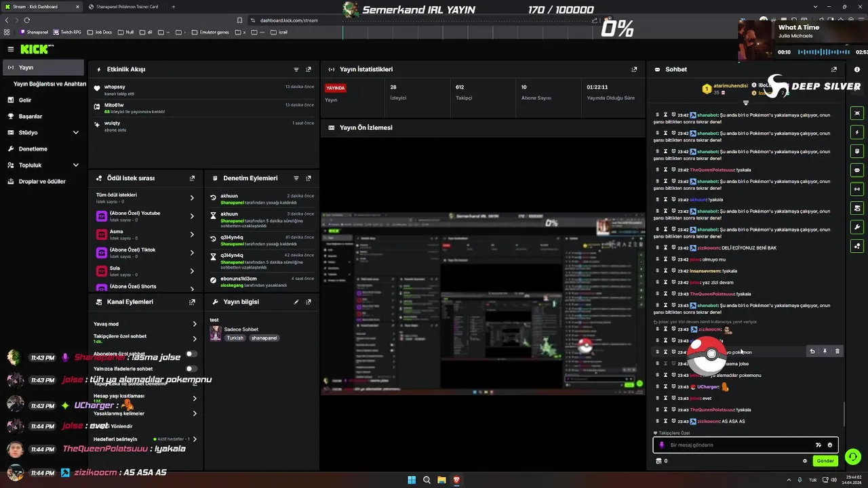Bookmark this page from the address bar
868x488 pixels.
(x=239, y=20)
